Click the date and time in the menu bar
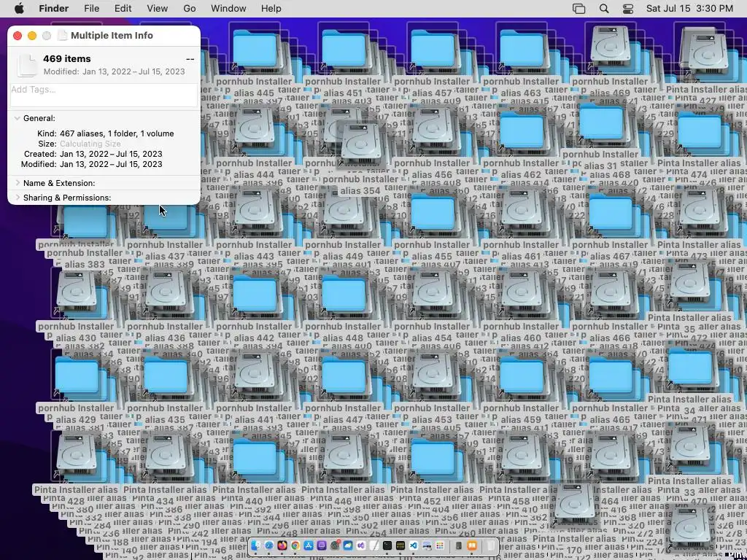747x560 pixels. [689, 9]
